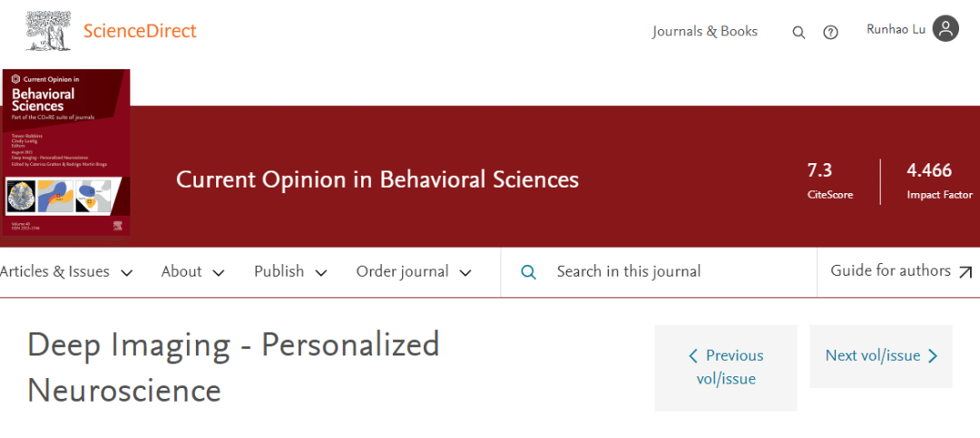Open the ScienceDirect home link
Screen dimensions: 980x438
click(140, 31)
